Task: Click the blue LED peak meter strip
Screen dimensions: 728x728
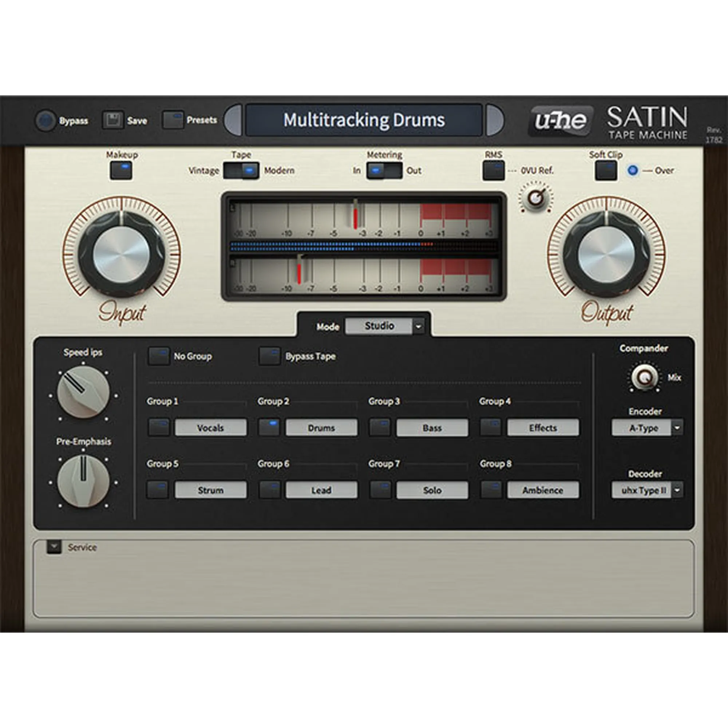Action: (364, 247)
